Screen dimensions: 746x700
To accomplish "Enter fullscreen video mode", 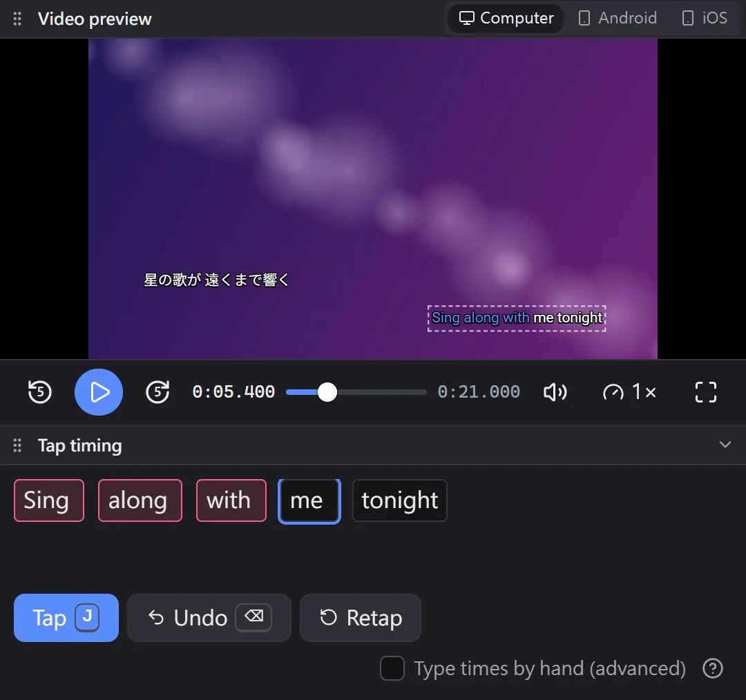I will pyautogui.click(x=705, y=392).
